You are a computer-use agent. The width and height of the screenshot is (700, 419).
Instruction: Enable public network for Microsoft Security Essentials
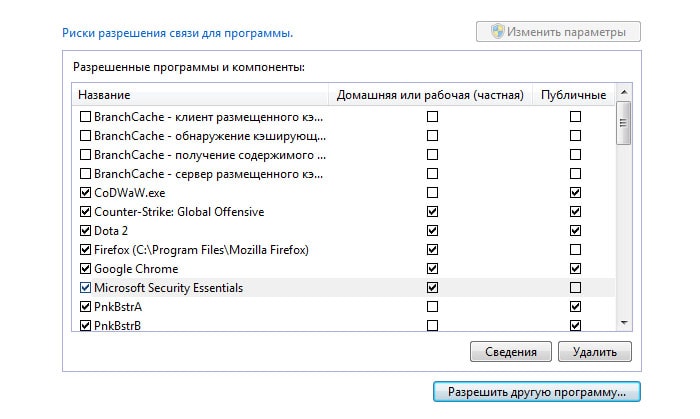[575, 288]
